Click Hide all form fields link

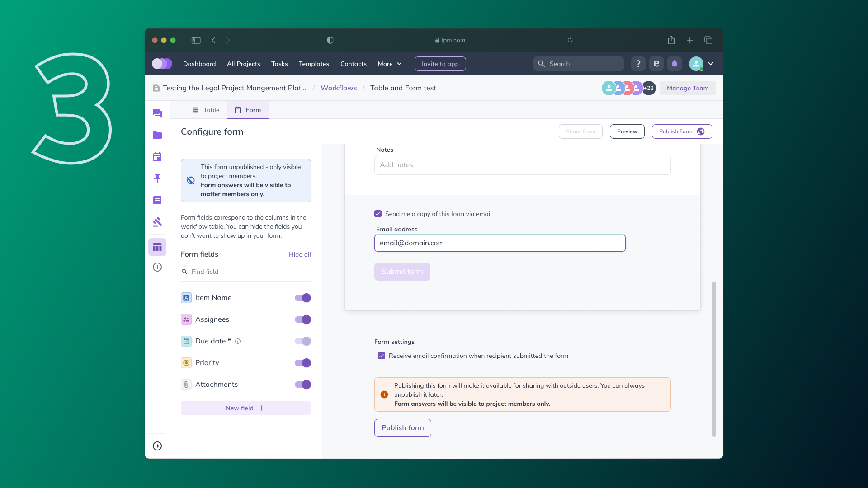coord(299,254)
